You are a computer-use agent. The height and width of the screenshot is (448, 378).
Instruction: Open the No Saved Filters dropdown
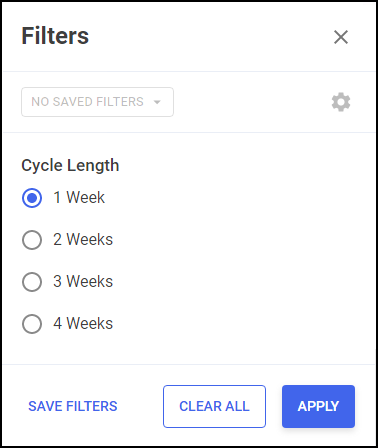97,102
